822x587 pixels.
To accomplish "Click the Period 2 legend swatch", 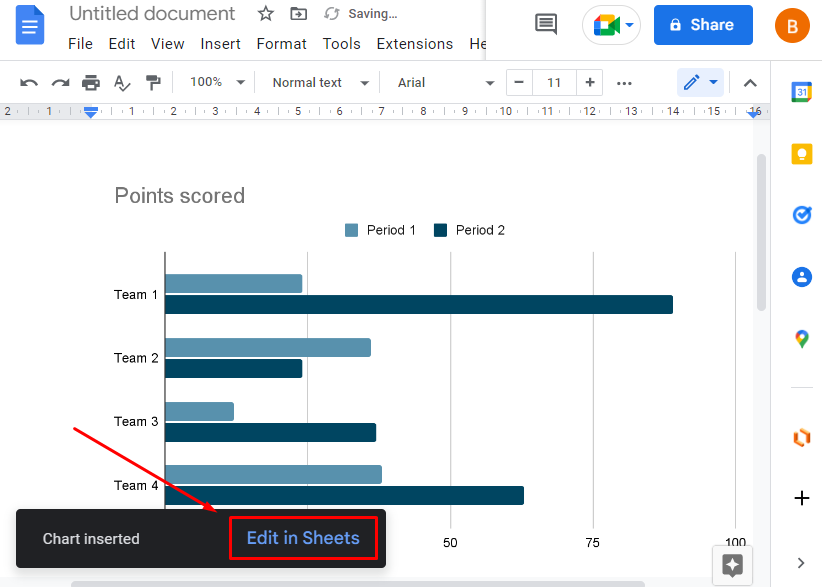I will click(440, 230).
